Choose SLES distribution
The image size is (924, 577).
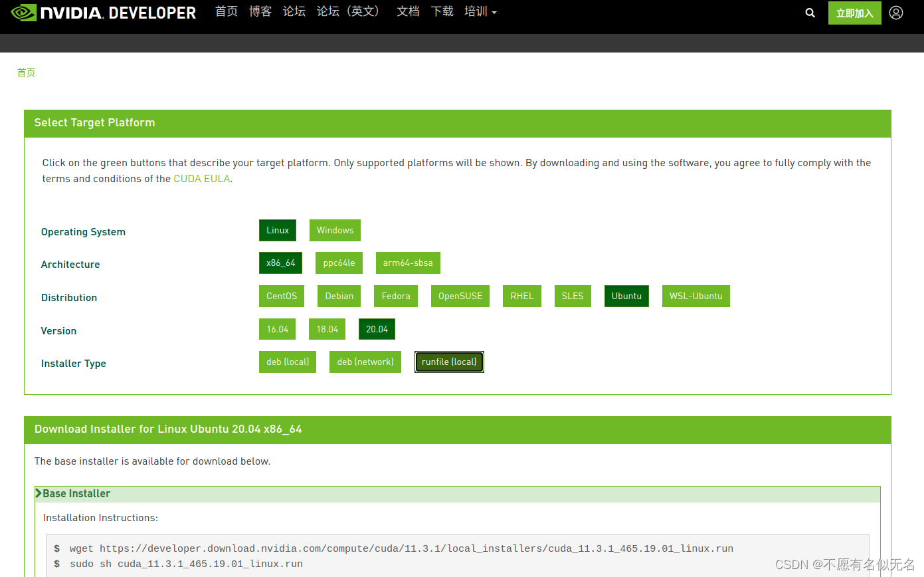click(573, 296)
